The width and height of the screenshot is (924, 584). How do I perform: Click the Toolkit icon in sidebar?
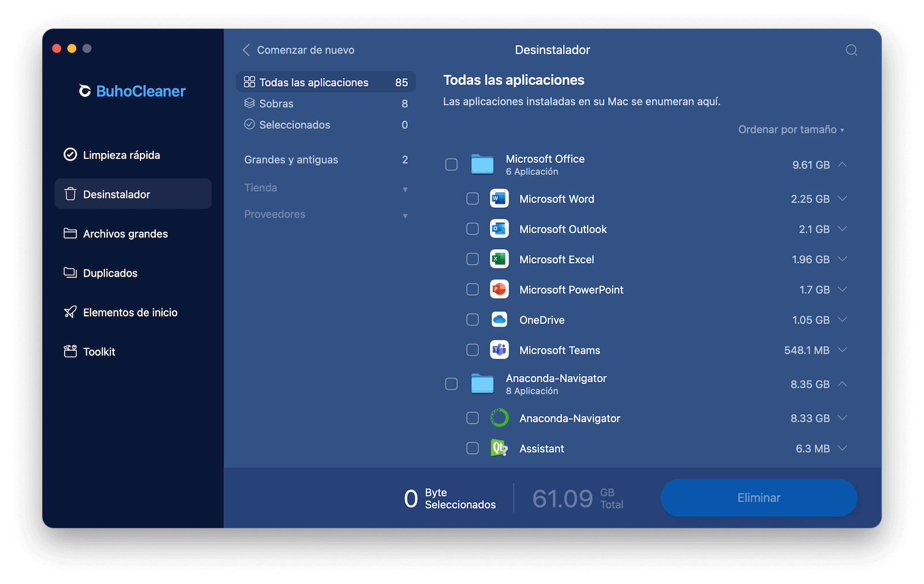click(x=70, y=351)
